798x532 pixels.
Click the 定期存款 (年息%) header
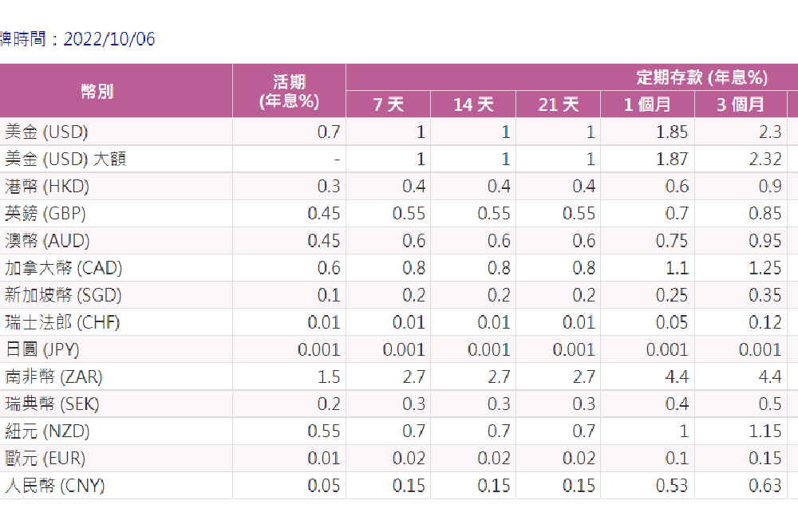click(x=701, y=77)
